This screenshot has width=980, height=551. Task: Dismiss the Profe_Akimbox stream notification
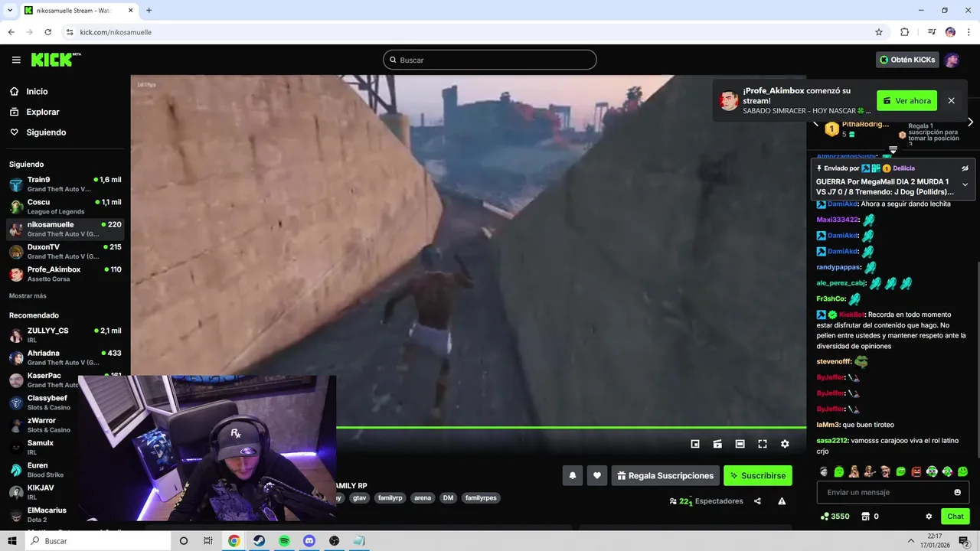pyautogui.click(x=951, y=100)
